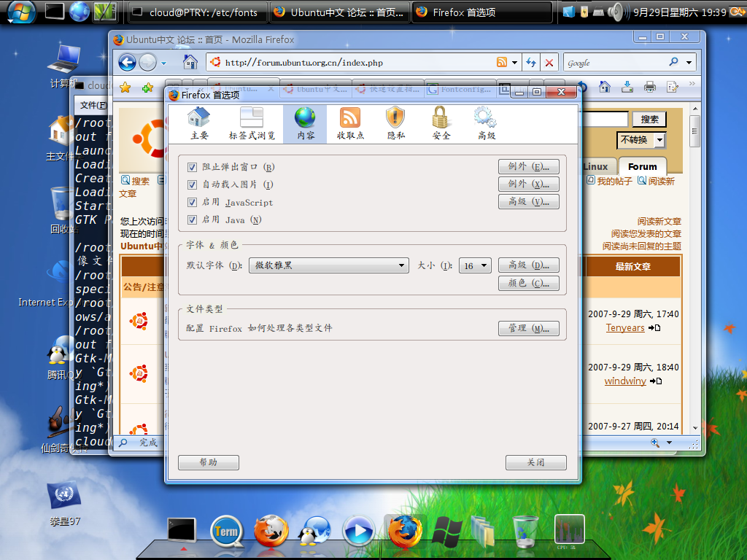
Task: Click the Windows flag icon in the dock
Action: 447,532
